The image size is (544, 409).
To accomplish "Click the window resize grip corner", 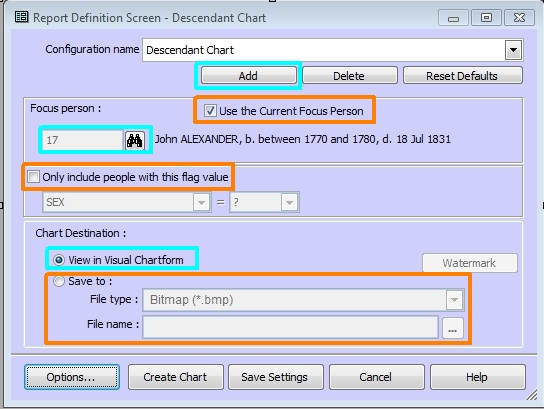I will pos(531,395).
